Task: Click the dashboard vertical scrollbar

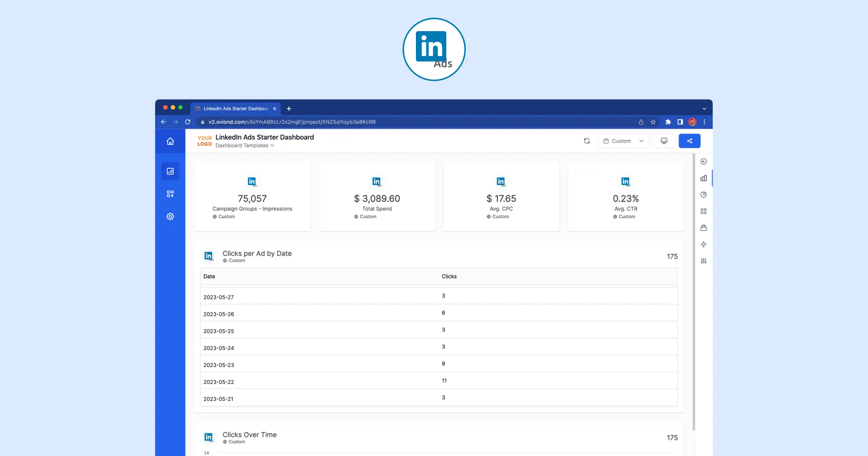Action: [693, 292]
